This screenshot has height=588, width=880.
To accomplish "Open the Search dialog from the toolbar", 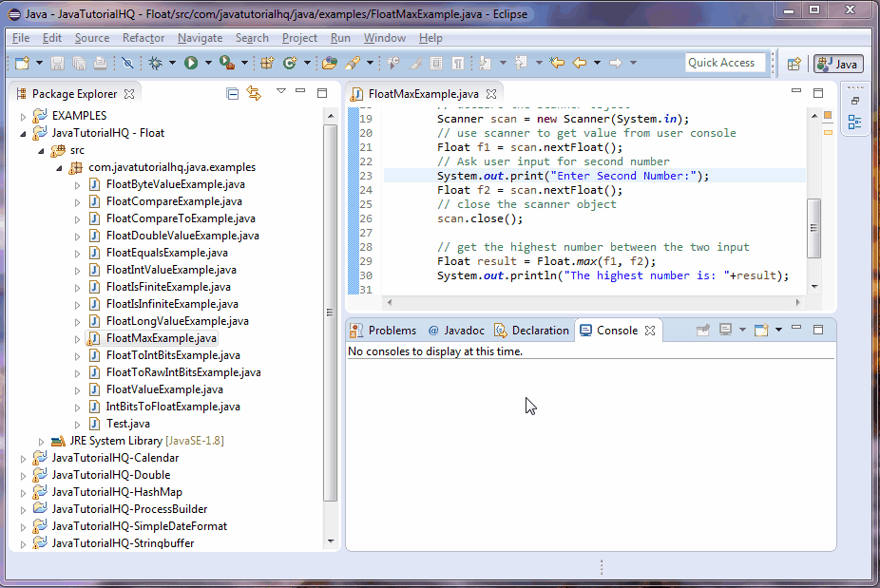I will pyautogui.click(x=353, y=61).
